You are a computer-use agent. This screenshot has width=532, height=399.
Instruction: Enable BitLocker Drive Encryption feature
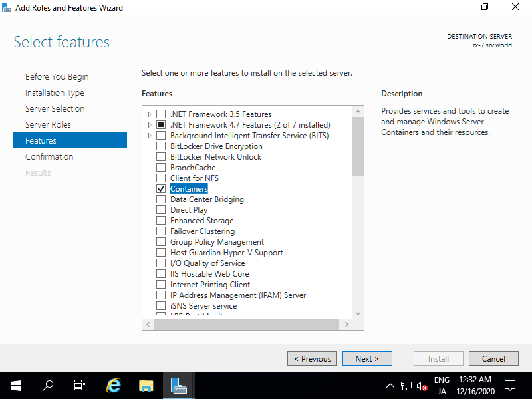(x=160, y=146)
